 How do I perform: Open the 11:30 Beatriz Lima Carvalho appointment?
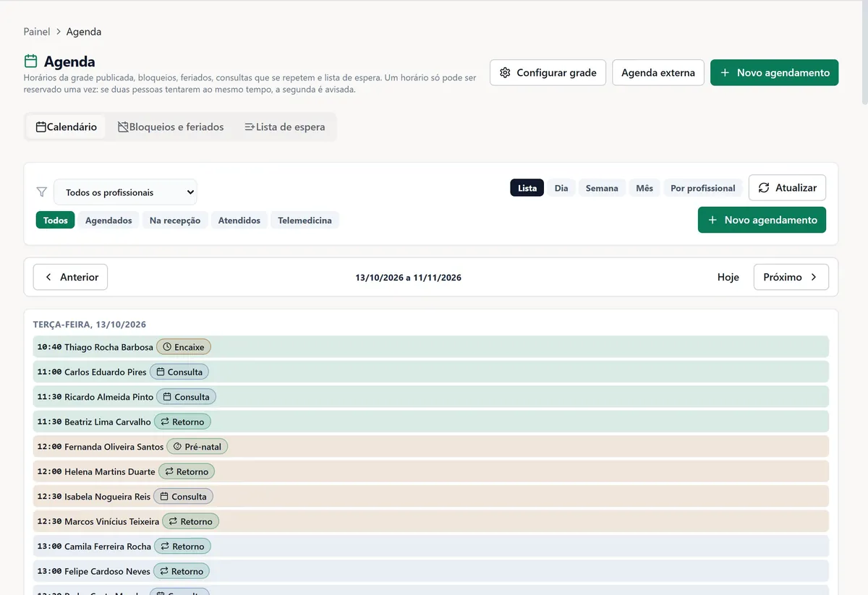(431, 422)
